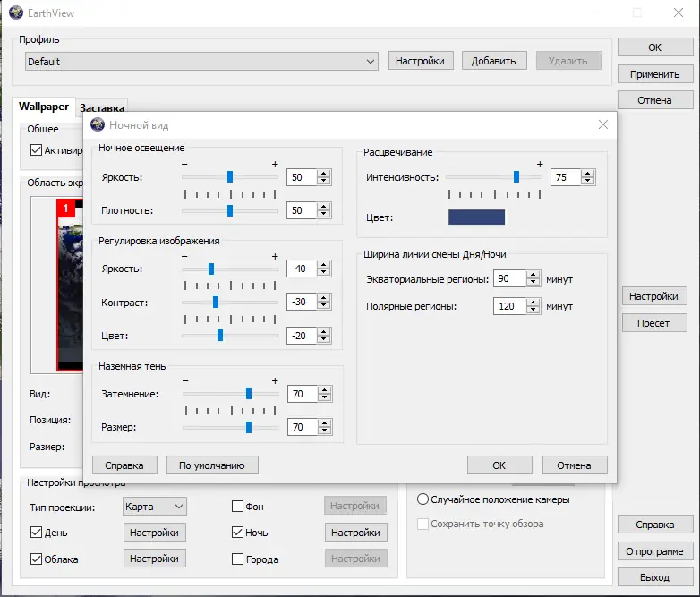This screenshot has height=597, width=700.
Task: Toggle the Активировать checkbox in main window
Action: pyautogui.click(x=36, y=150)
